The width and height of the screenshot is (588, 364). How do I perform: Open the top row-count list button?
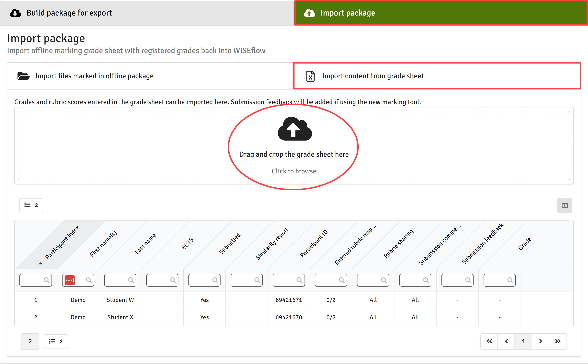[31, 205]
